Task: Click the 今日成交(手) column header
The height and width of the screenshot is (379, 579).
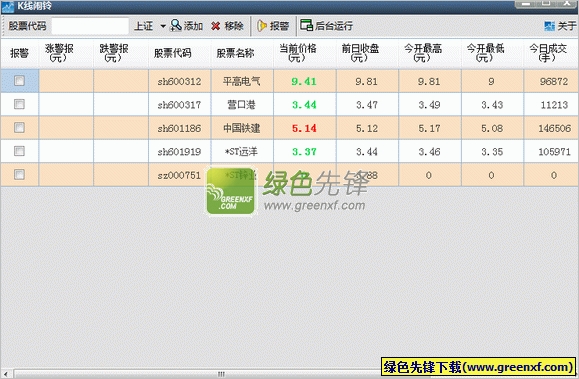Action: pyautogui.click(x=551, y=53)
